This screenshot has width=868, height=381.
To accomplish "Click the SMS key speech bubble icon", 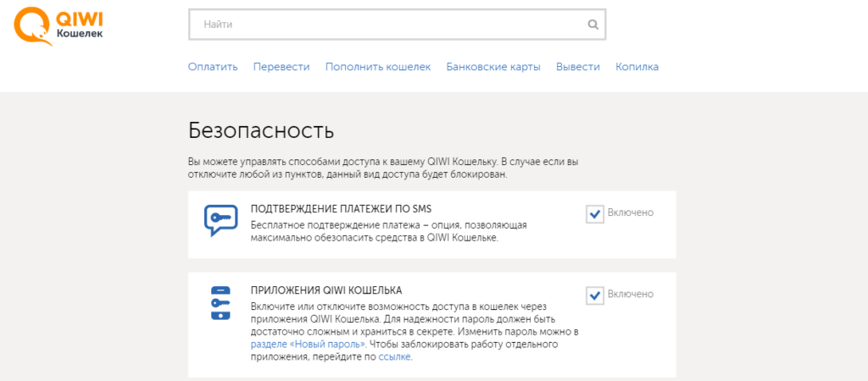I will (x=220, y=220).
